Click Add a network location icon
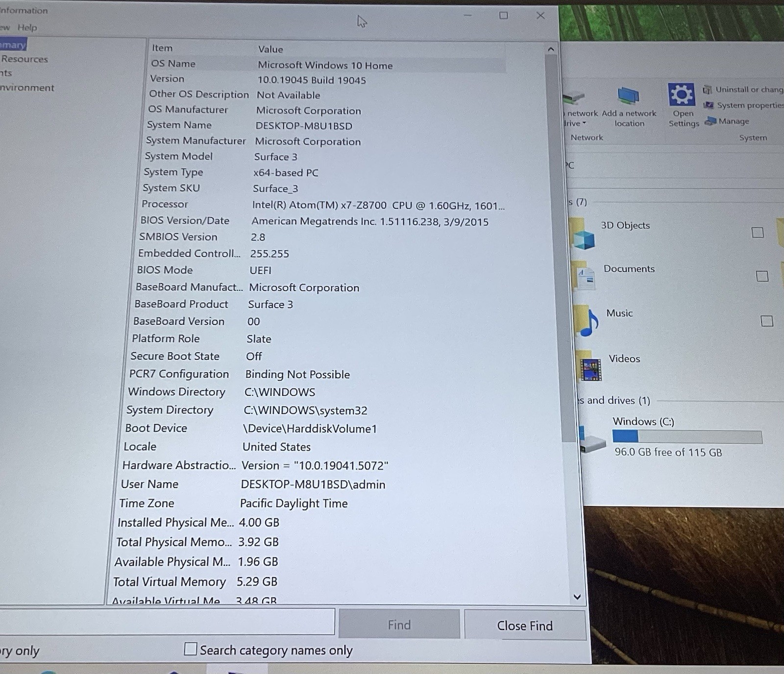 click(x=628, y=96)
